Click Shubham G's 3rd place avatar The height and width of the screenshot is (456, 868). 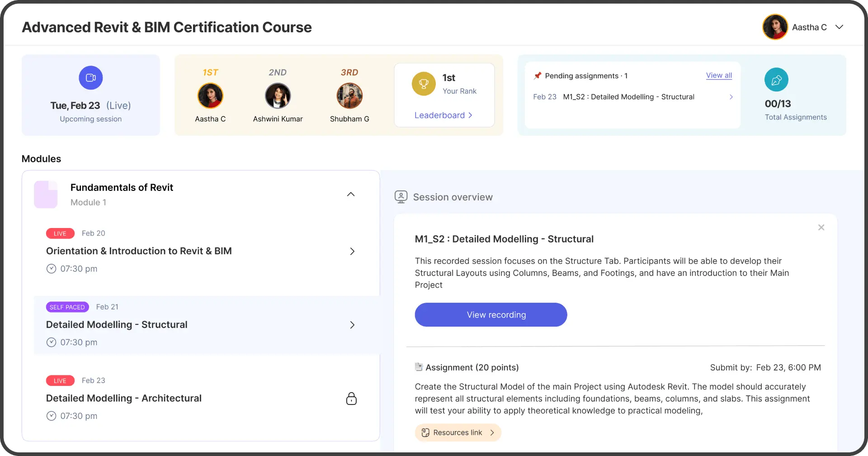pyautogui.click(x=349, y=96)
